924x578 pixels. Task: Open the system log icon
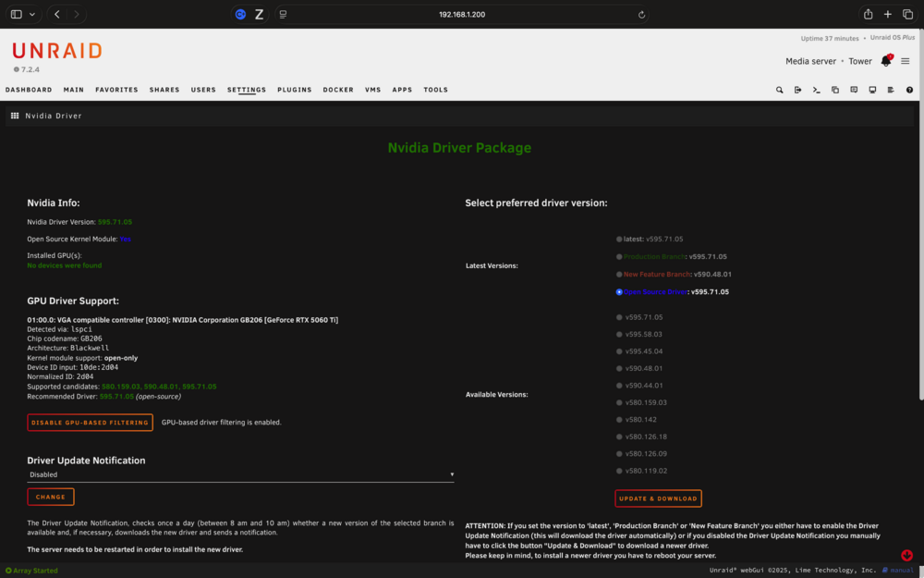pyautogui.click(x=891, y=90)
